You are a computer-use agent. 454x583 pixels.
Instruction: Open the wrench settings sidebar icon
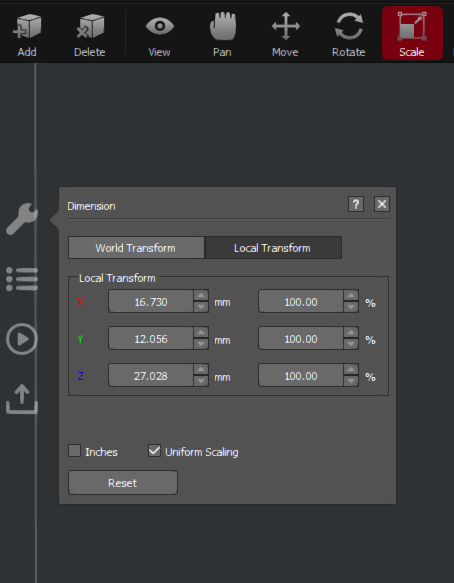pos(22,219)
